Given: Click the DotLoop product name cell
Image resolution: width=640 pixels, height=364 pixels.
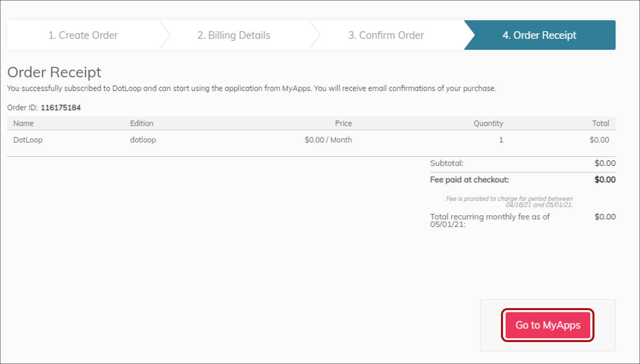Looking at the screenshot, I should pyautogui.click(x=28, y=140).
